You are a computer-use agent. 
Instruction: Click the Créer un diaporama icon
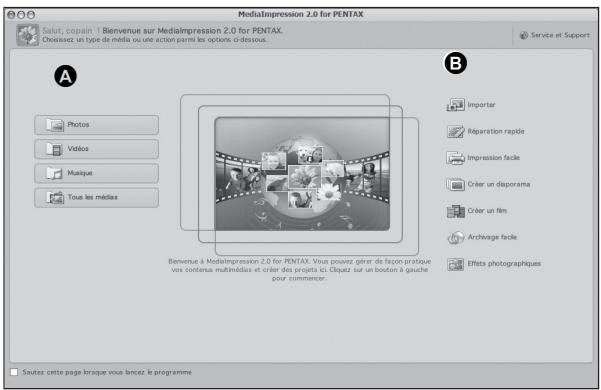(455, 184)
